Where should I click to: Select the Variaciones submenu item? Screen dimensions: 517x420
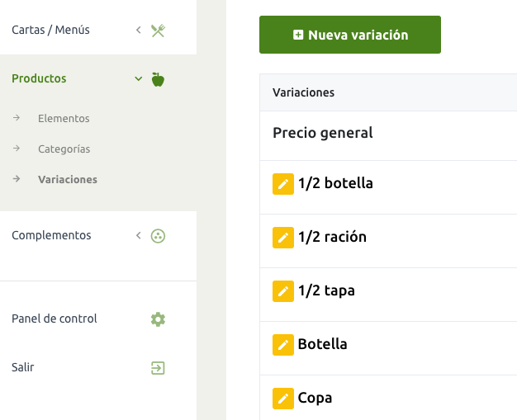tap(68, 180)
